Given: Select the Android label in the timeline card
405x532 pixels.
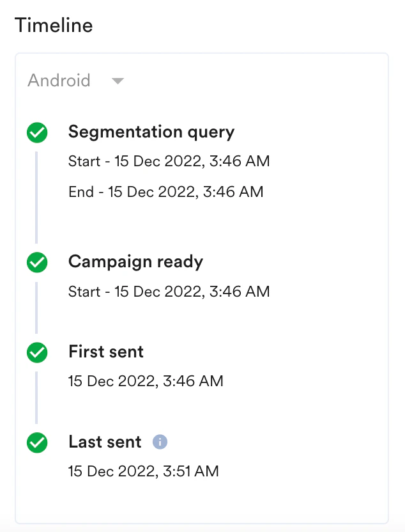Looking at the screenshot, I should tap(58, 81).
